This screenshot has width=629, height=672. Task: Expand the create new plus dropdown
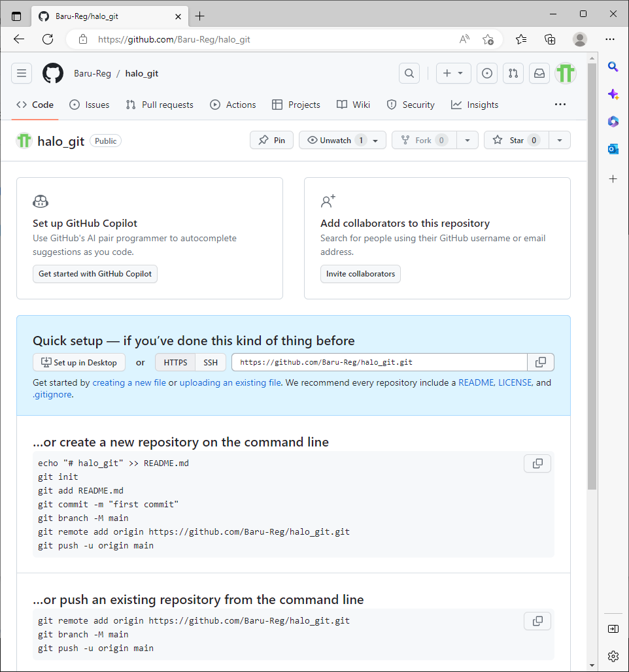click(x=454, y=73)
